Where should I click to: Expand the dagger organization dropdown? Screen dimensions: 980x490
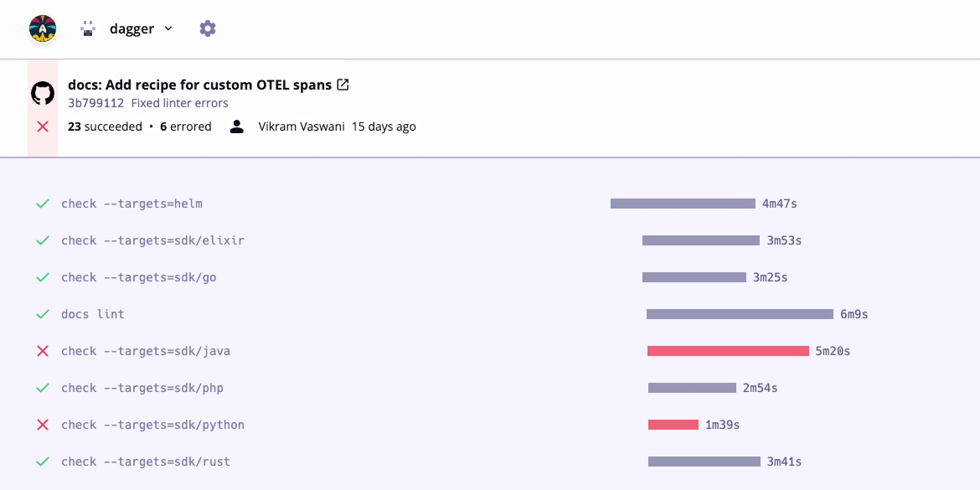[x=168, y=29]
